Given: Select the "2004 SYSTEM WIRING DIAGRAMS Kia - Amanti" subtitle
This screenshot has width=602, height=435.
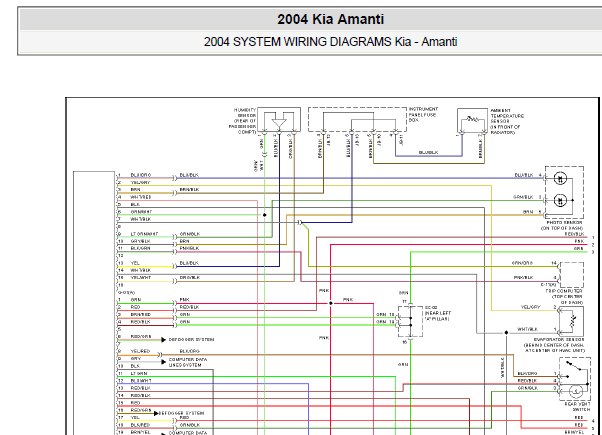Looking at the screenshot, I should pyautogui.click(x=331, y=41).
